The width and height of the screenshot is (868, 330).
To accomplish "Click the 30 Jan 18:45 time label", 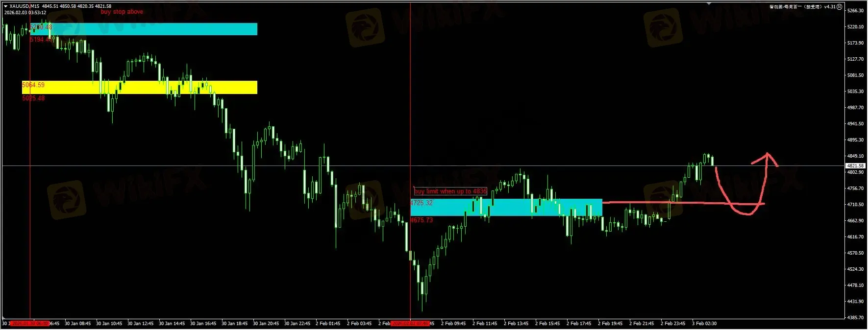I will click(234, 324).
